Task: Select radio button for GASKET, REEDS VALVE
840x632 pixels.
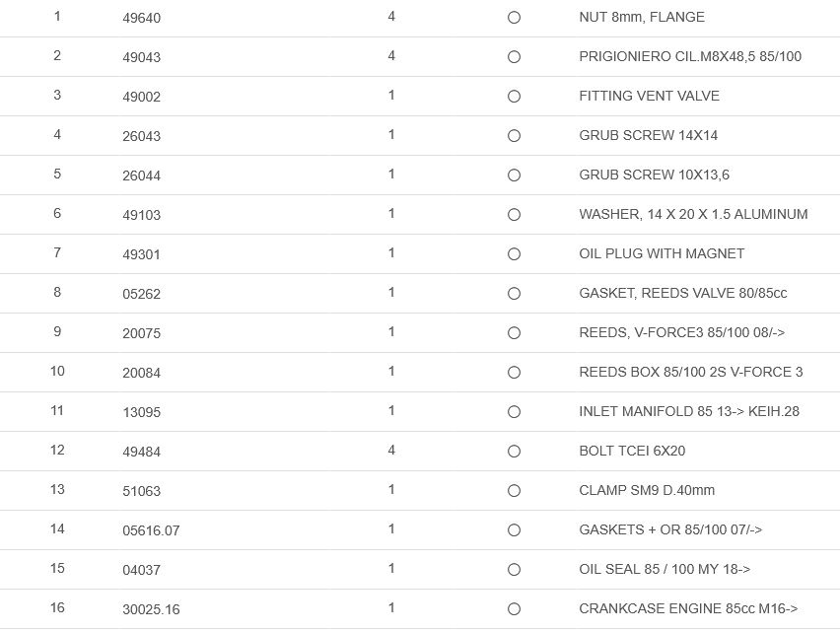Action: point(514,294)
